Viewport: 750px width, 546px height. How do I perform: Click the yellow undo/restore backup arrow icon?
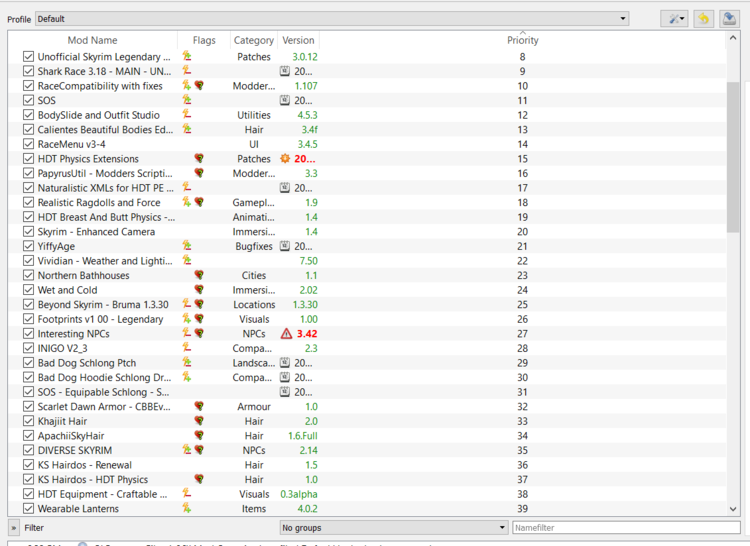(x=704, y=19)
